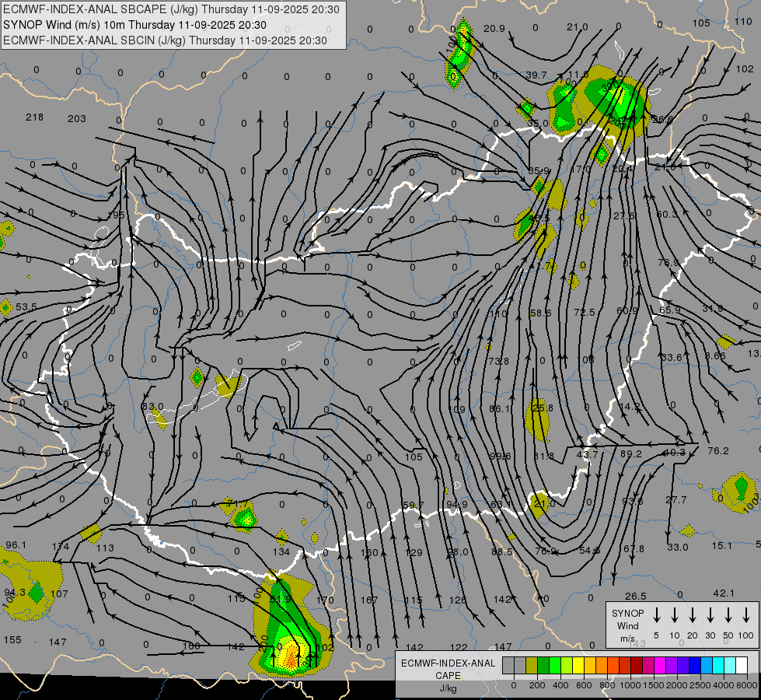Click the 2000 tick label on CAPE scale
This screenshot has width=761, height=700.
677,685
